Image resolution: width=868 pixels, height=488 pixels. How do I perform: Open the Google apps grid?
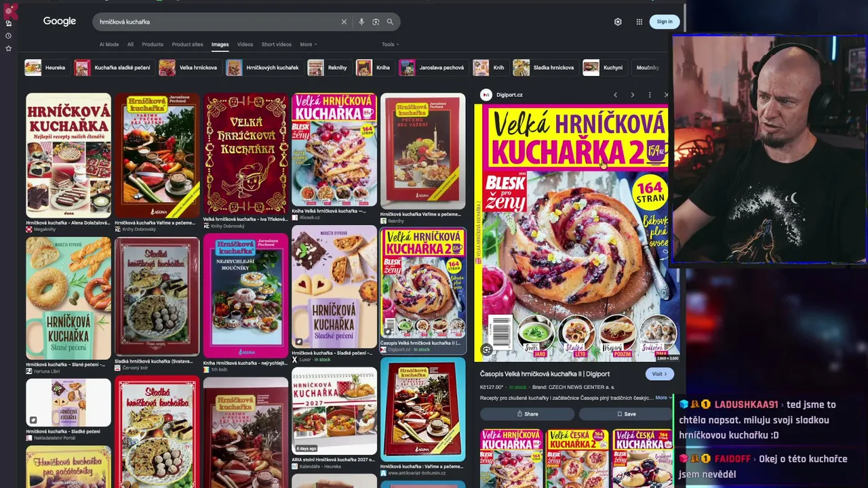pos(639,22)
